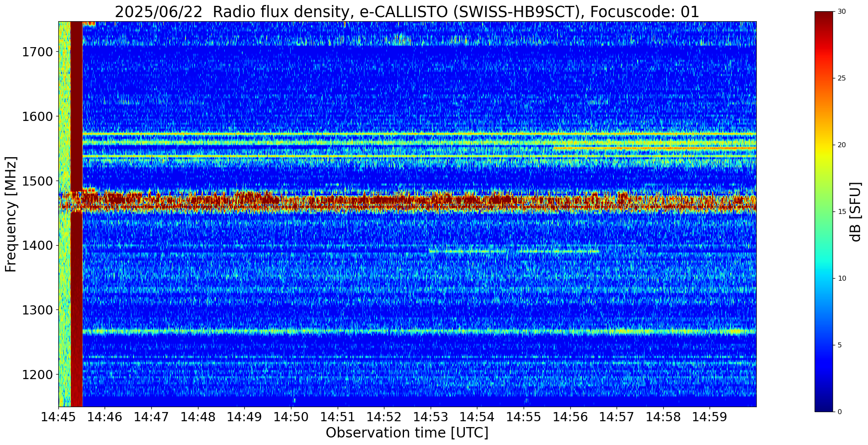
Task: Click the 1300 frequency tick label
Action: click(x=37, y=310)
